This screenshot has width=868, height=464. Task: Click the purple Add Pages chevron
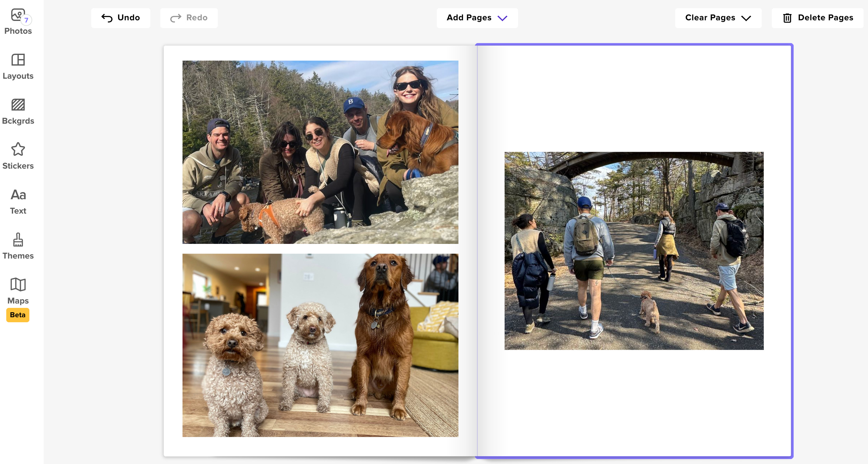(x=502, y=18)
